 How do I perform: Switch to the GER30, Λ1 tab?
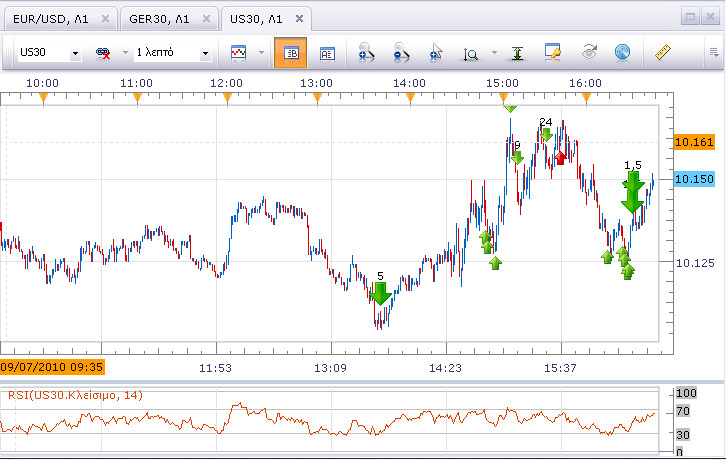(159, 19)
